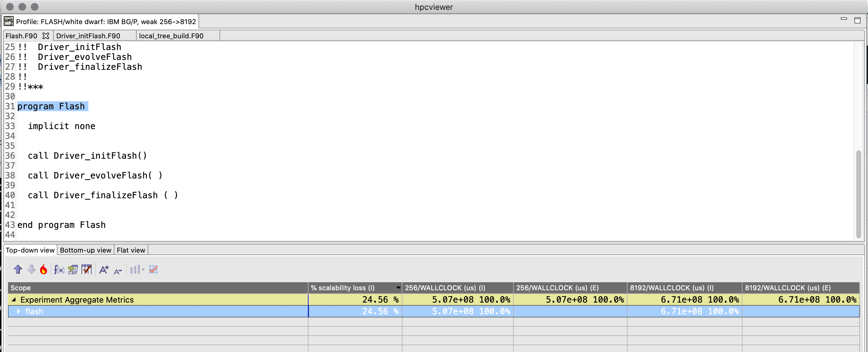Click the 8192/WALLCLOCK (us) (E) column header

tap(787, 288)
